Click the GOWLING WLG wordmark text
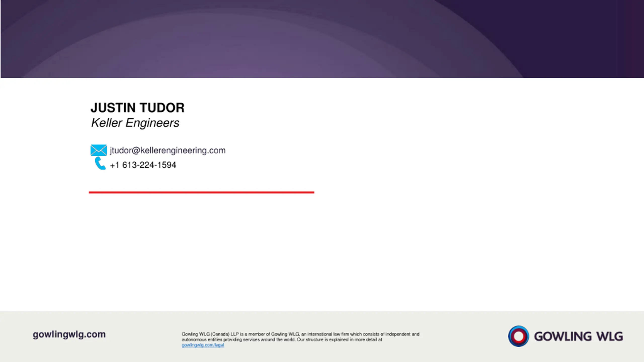Screen dimensions: 644x362 pos(578,336)
